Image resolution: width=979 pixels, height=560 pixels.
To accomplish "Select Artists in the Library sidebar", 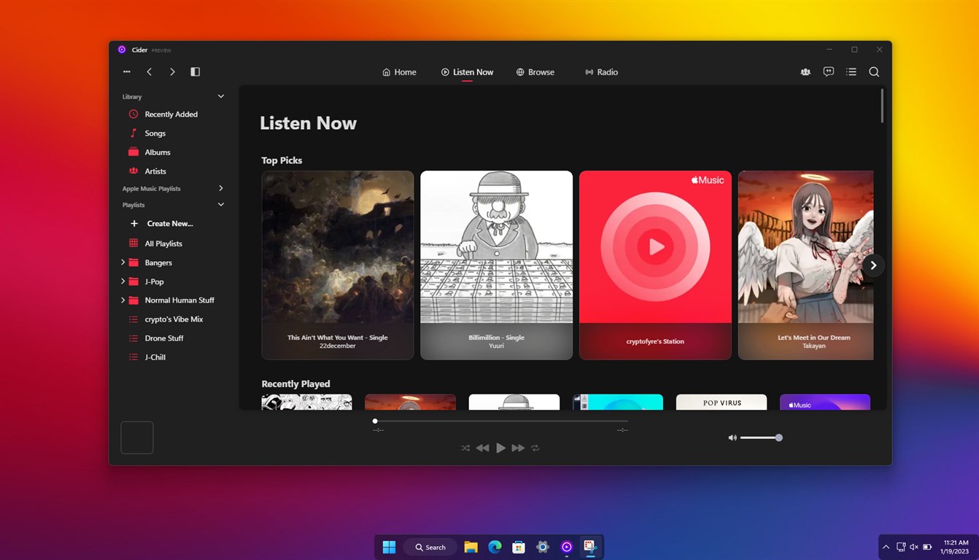I will point(157,171).
